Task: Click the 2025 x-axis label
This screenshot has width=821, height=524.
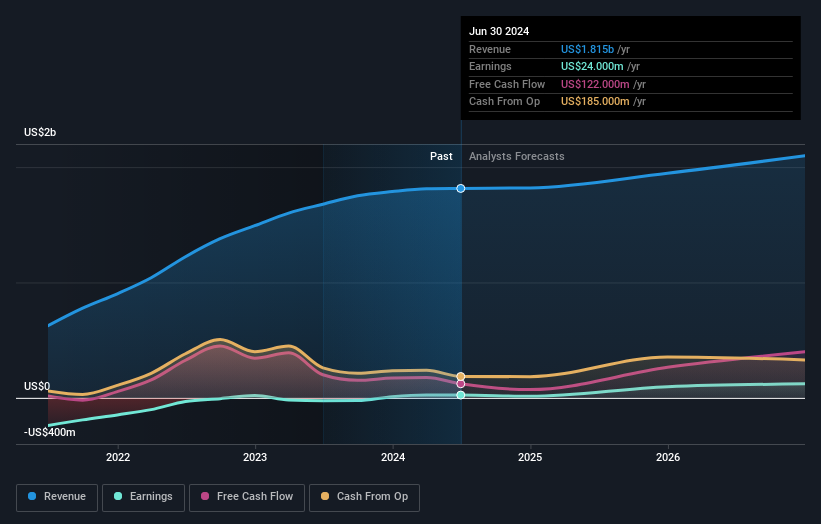Action: coord(530,457)
